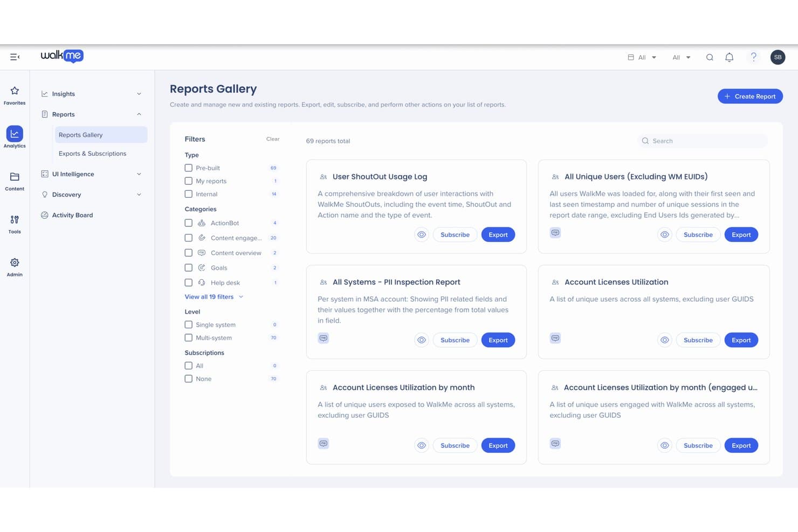Click the reports Search field

coord(703,141)
